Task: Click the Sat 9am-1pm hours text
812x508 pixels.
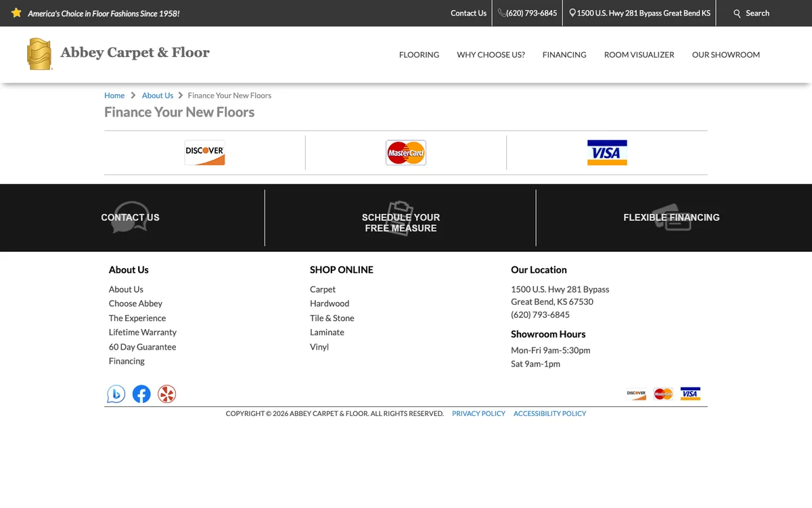Action: pyautogui.click(x=535, y=364)
